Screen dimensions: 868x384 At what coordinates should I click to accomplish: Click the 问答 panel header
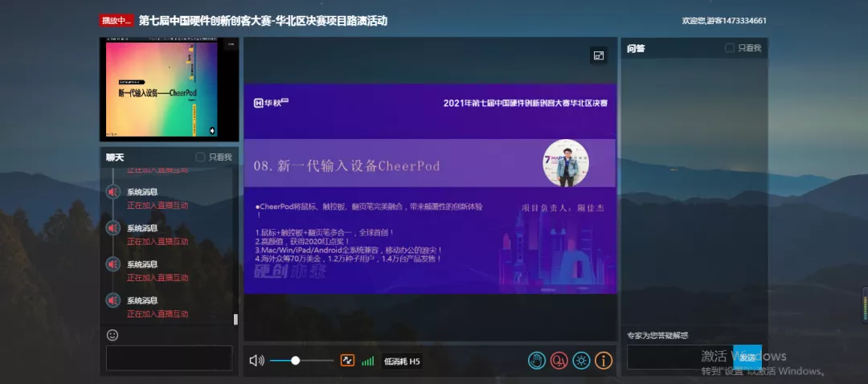pos(694,48)
